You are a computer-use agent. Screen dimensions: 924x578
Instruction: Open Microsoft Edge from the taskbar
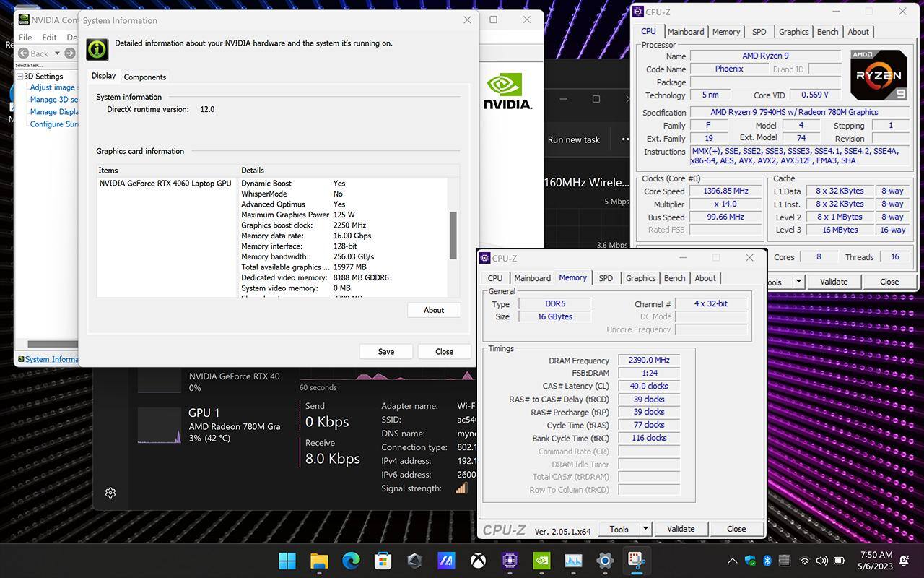[x=351, y=561]
